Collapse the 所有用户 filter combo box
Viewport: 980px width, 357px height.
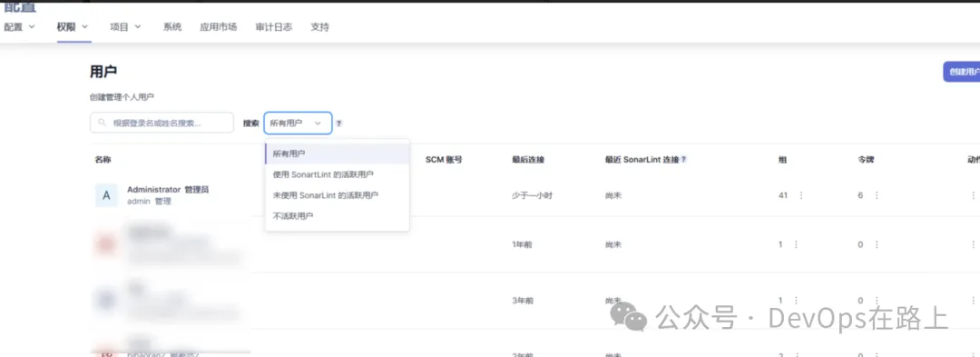(x=298, y=124)
